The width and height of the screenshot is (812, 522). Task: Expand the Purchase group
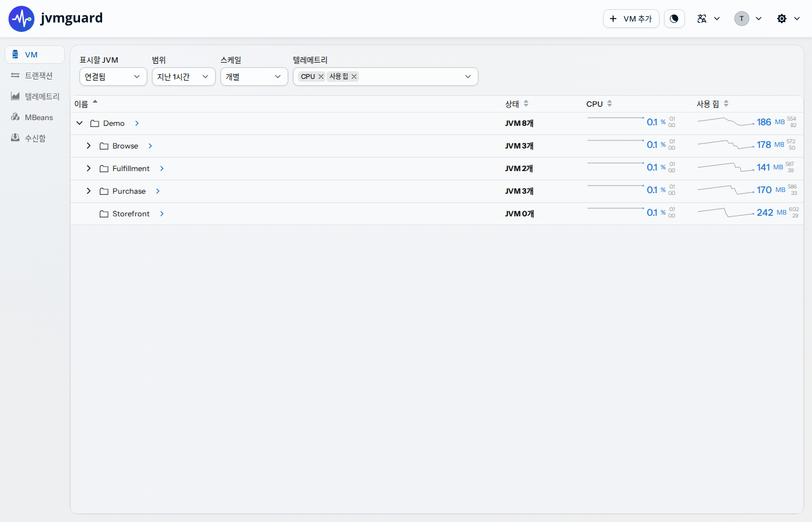click(88, 191)
